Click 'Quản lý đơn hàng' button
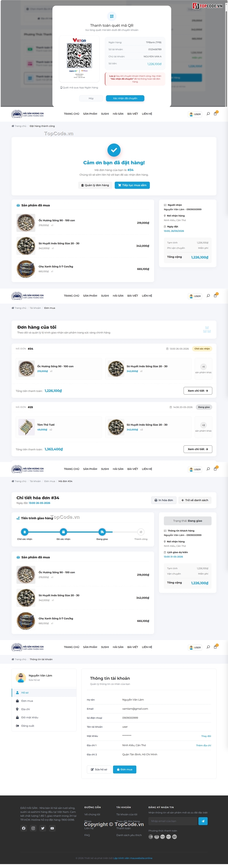Viewport: 228px width, 868px height. [96, 185]
